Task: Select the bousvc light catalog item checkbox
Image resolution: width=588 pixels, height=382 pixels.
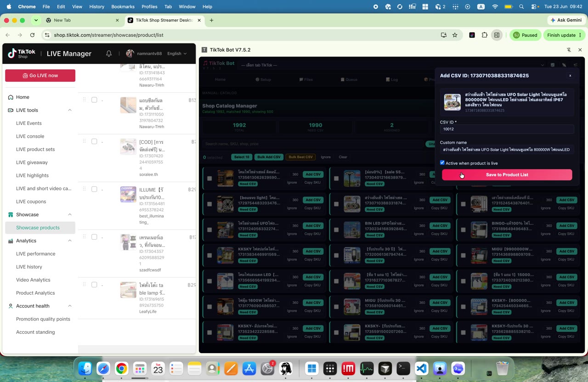Action: click(x=209, y=204)
